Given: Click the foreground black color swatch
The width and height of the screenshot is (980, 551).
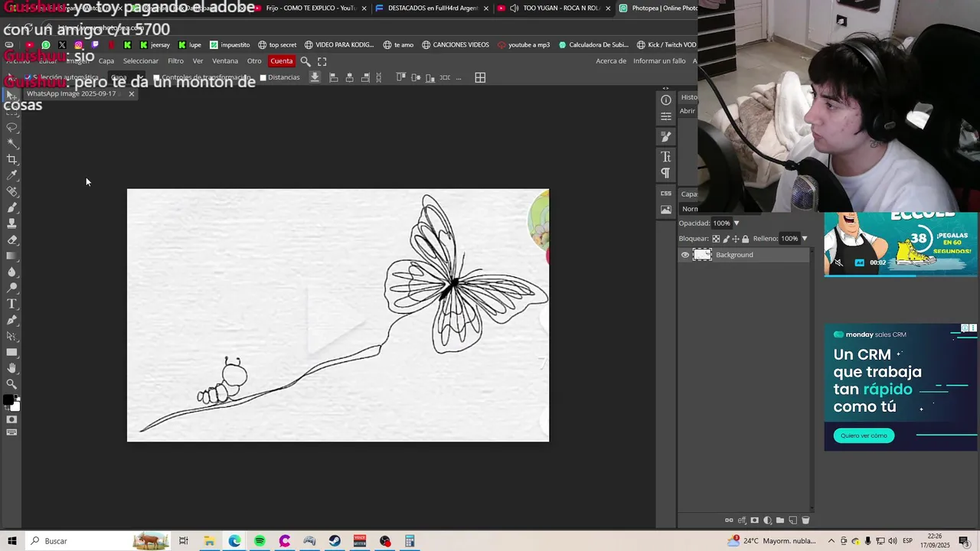Looking at the screenshot, I should point(8,400).
